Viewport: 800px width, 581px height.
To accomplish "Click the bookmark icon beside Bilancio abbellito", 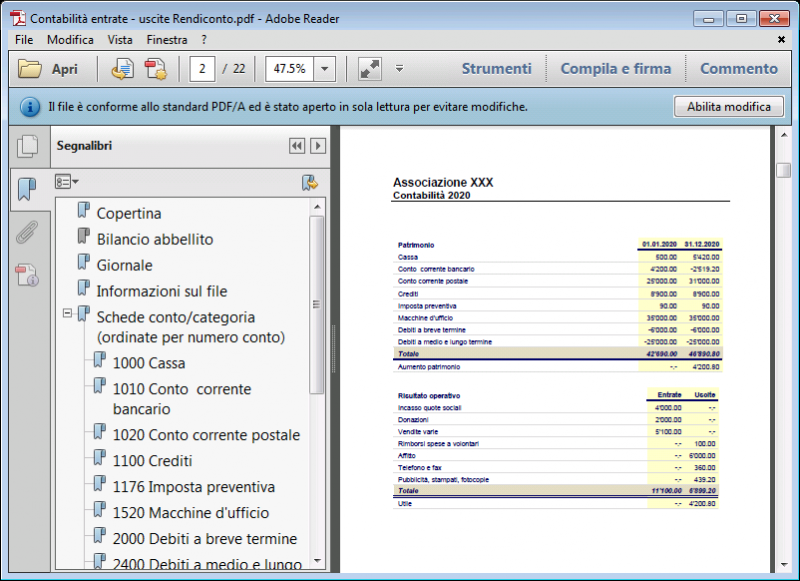I will pos(84,236).
